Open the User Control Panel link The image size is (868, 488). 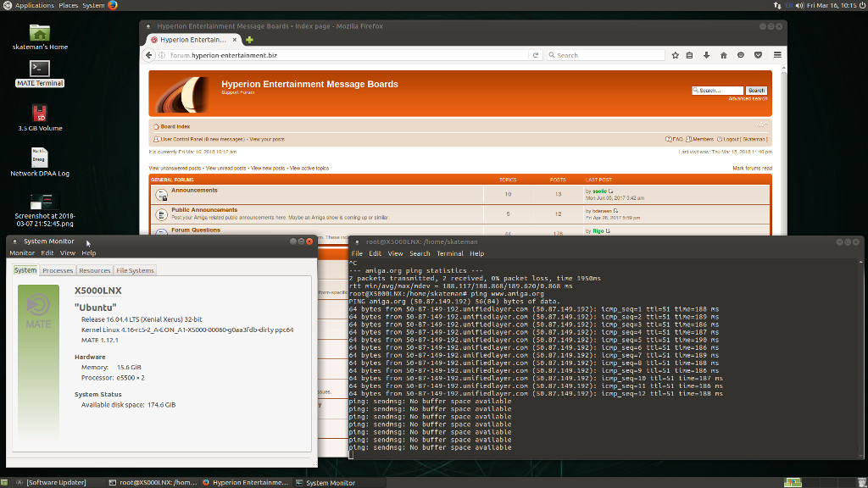tap(202, 140)
